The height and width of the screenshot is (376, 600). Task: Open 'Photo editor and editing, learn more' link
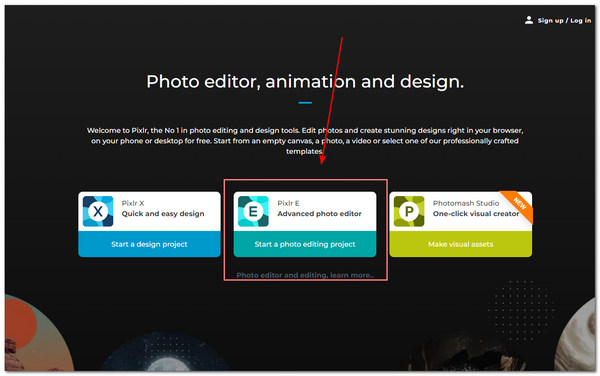[x=305, y=275]
